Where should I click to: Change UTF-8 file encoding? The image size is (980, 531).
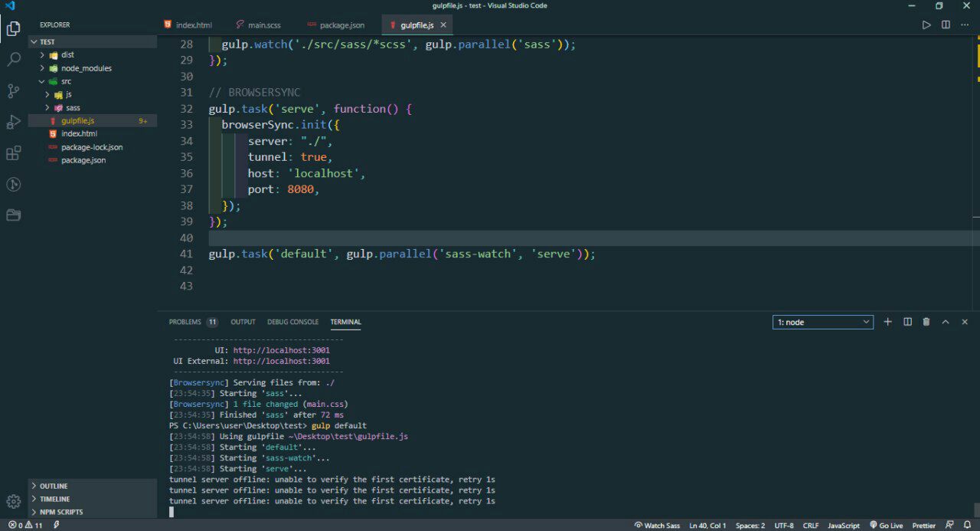pos(784,526)
